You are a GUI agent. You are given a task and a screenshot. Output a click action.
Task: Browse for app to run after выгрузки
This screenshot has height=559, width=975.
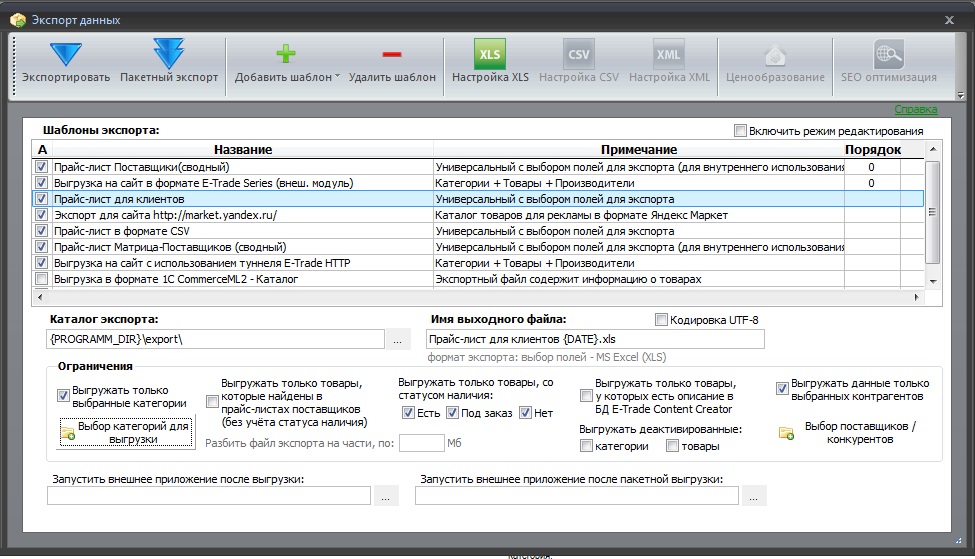(386, 496)
